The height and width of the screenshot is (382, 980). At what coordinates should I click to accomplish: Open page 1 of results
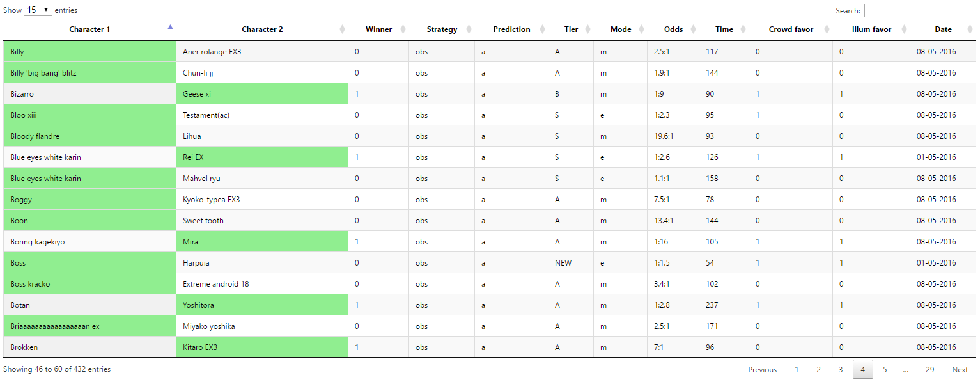(x=797, y=370)
